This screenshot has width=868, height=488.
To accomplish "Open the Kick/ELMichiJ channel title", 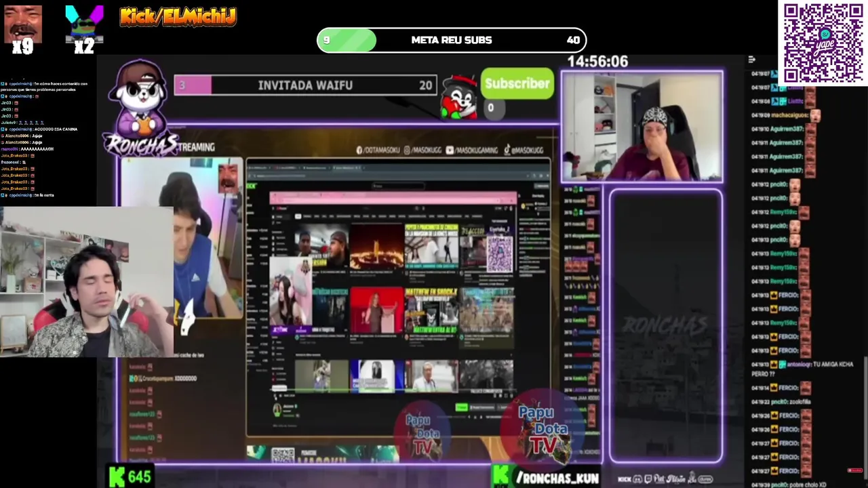I will pyautogui.click(x=178, y=16).
